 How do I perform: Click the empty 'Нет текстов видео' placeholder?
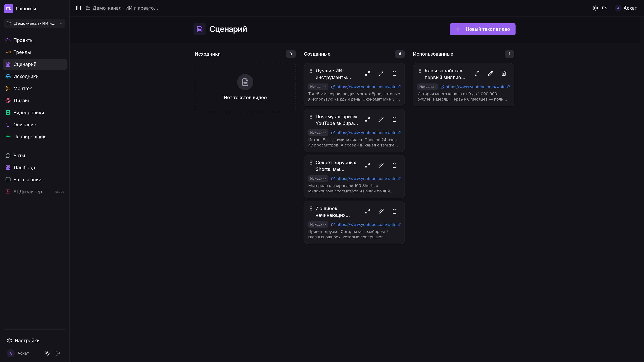[245, 87]
